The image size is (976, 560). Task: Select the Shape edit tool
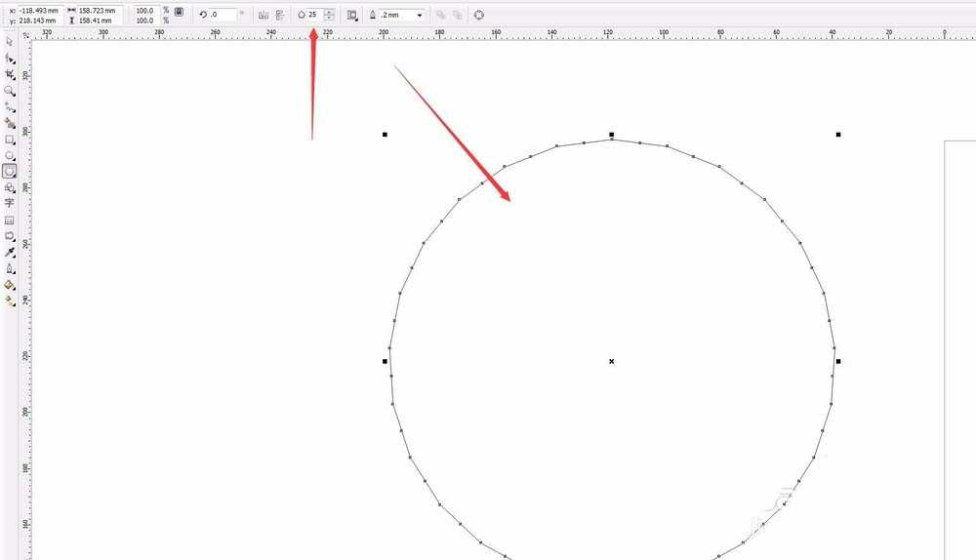click(10, 59)
